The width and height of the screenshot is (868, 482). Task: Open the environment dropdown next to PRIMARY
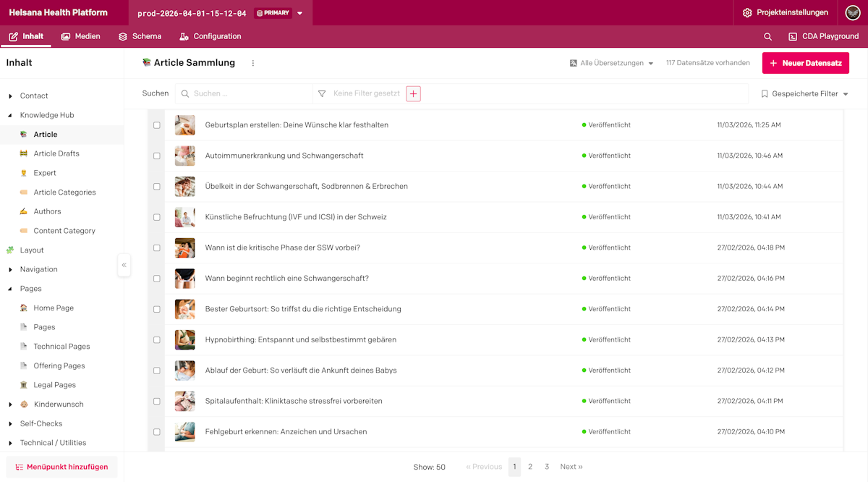pyautogui.click(x=300, y=13)
